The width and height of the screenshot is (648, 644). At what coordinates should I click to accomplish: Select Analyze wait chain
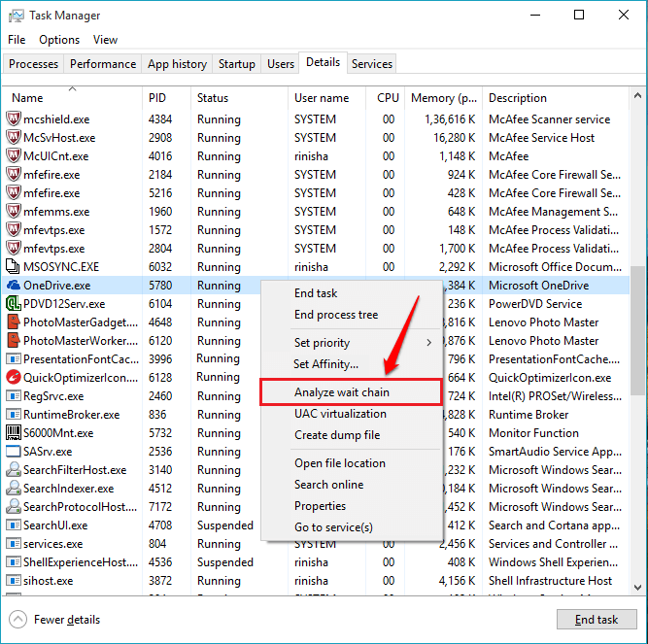(352, 392)
